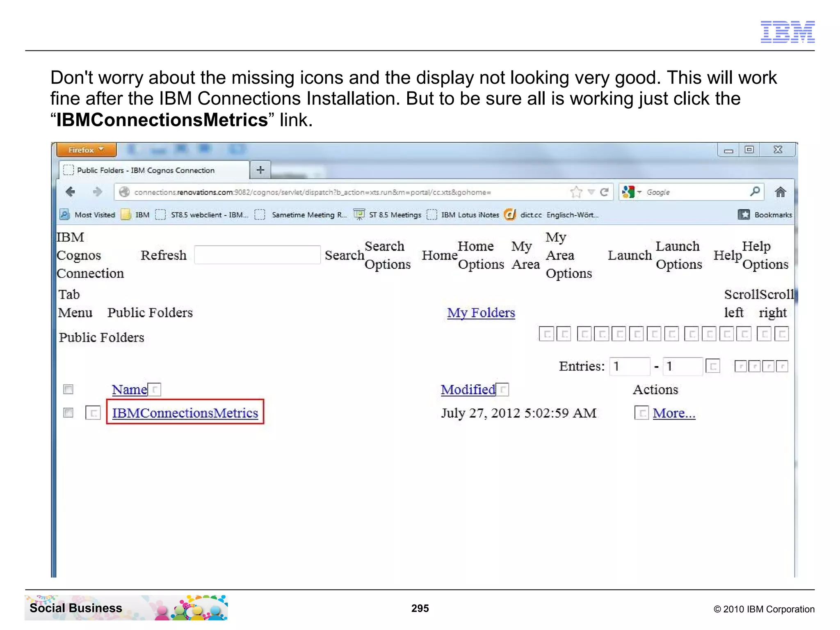Screen dimensions: 840x630
Task: Open a new tab with plus
Action: [x=260, y=170]
